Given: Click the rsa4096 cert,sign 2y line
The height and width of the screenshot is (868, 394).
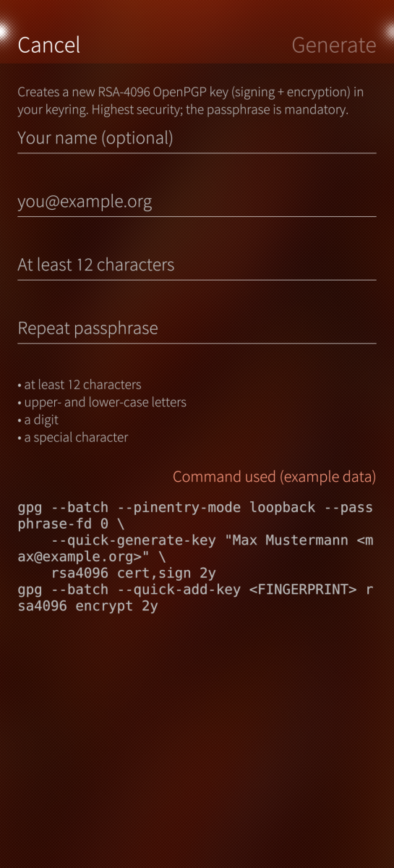Looking at the screenshot, I should pos(134,573).
